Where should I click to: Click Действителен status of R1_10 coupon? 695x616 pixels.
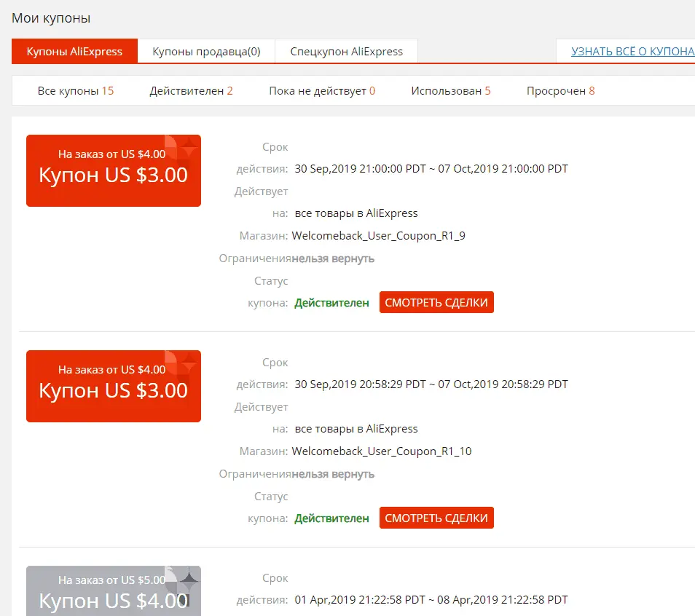[331, 518]
